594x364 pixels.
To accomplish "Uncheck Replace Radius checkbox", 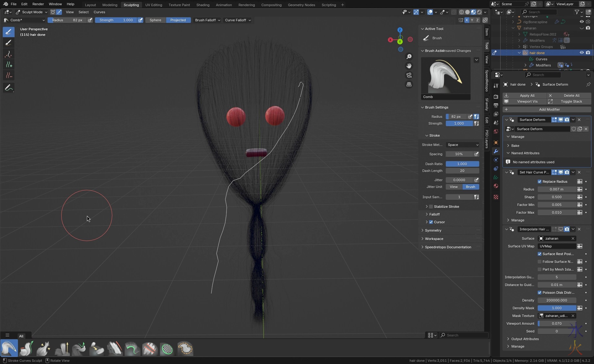I will [540, 182].
